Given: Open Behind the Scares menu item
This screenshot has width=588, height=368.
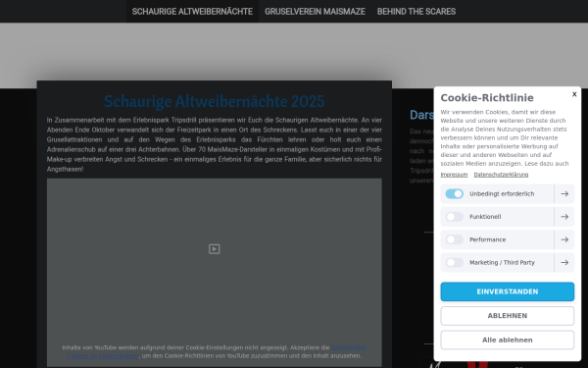Looking at the screenshot, I should [416, 12].
